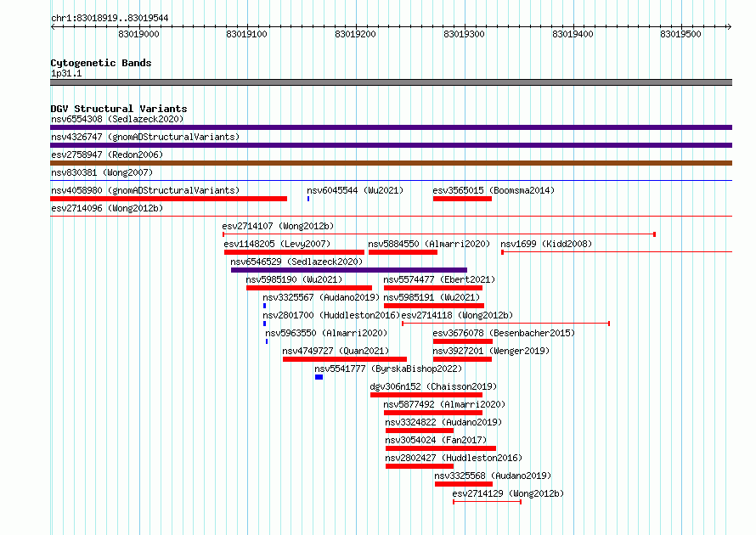Select the red nsv5877492 Almarri2020 bar
This screenshot has width=756, height=535.
tap(433, 413)
